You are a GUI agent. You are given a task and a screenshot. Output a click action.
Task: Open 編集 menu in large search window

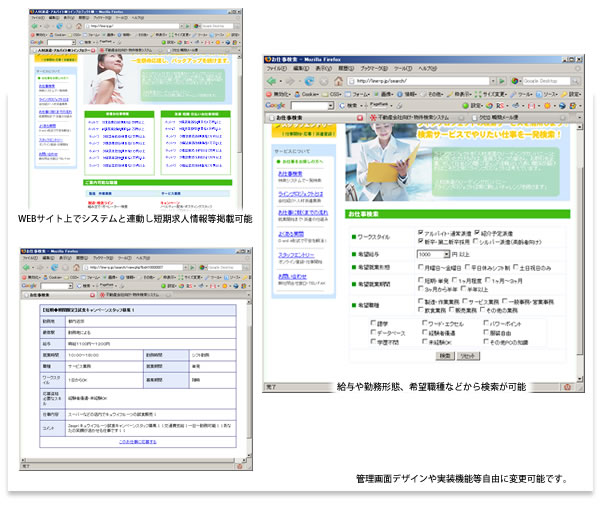coord(301,69)
